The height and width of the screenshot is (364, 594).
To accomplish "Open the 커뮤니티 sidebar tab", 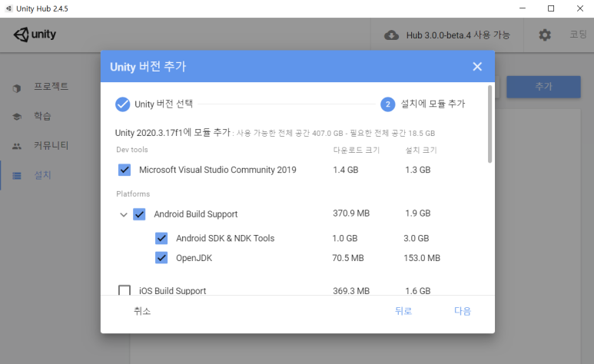I will [51, 145].
